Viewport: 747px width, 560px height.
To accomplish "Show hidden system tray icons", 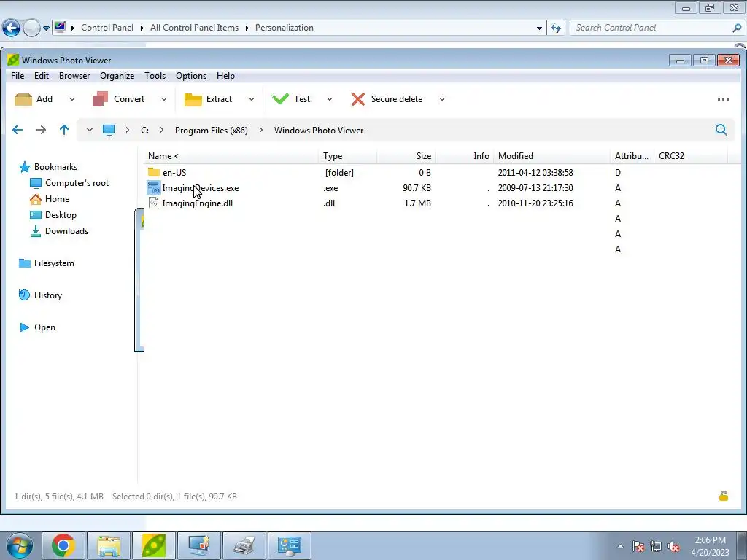I will [x=620, y=546].
